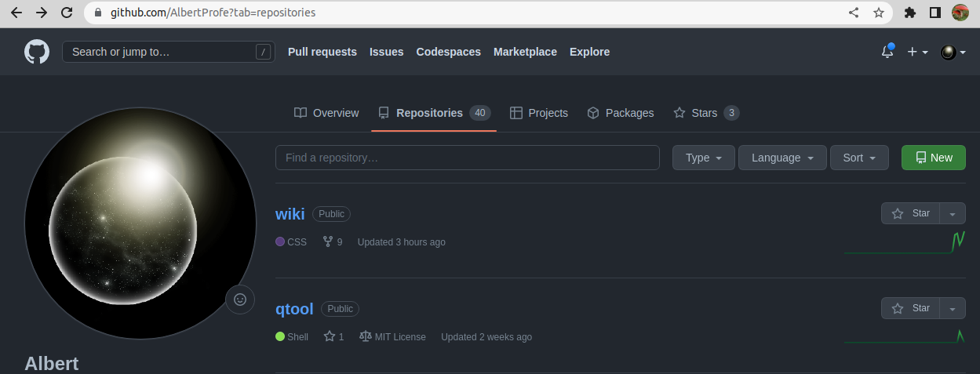Open notifications bell icon

tap(887, 52)
